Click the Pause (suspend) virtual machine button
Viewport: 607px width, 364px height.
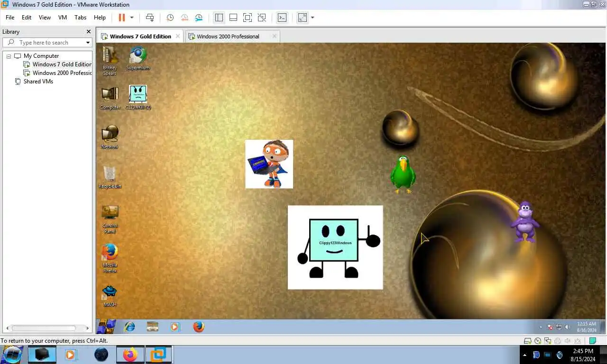pos(121,18)
